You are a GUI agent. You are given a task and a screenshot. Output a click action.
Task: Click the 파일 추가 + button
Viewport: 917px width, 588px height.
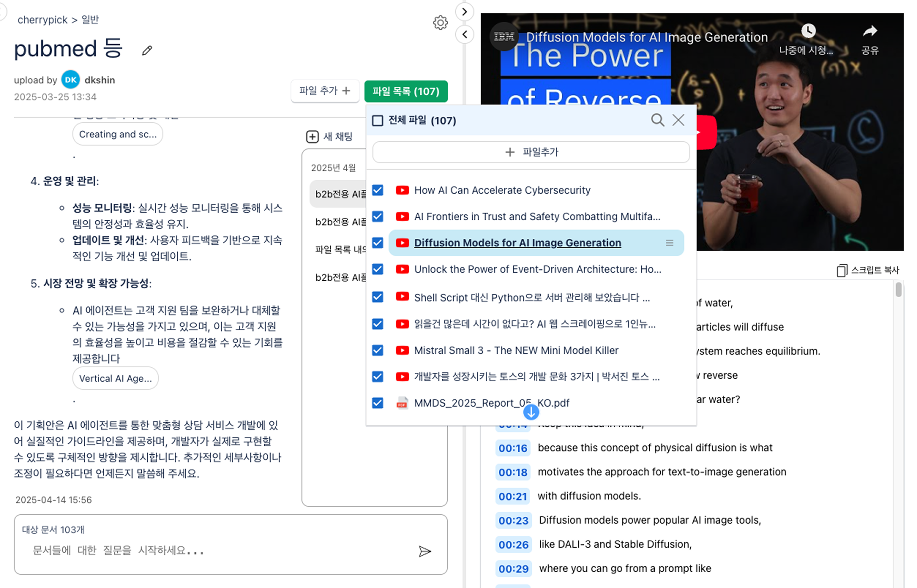click(325, 91)
